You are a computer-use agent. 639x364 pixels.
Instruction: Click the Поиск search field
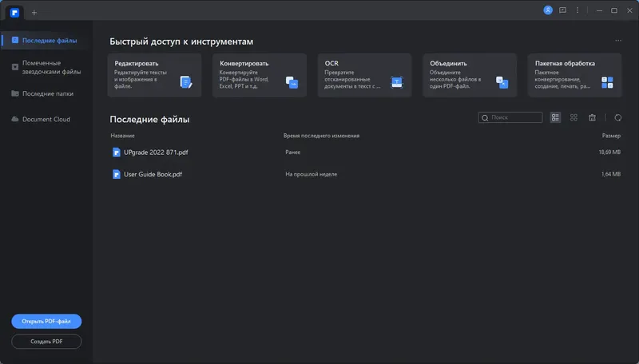tap(510, 117)
